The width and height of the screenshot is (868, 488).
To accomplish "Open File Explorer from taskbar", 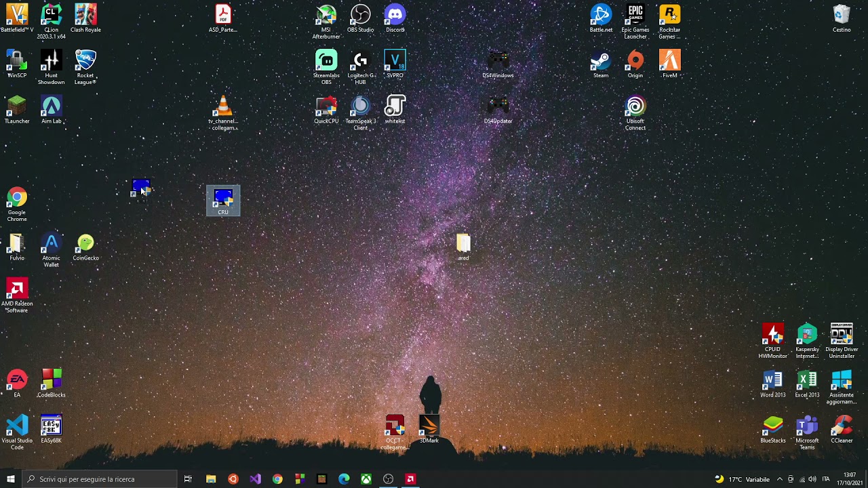I will pos(211,479).
